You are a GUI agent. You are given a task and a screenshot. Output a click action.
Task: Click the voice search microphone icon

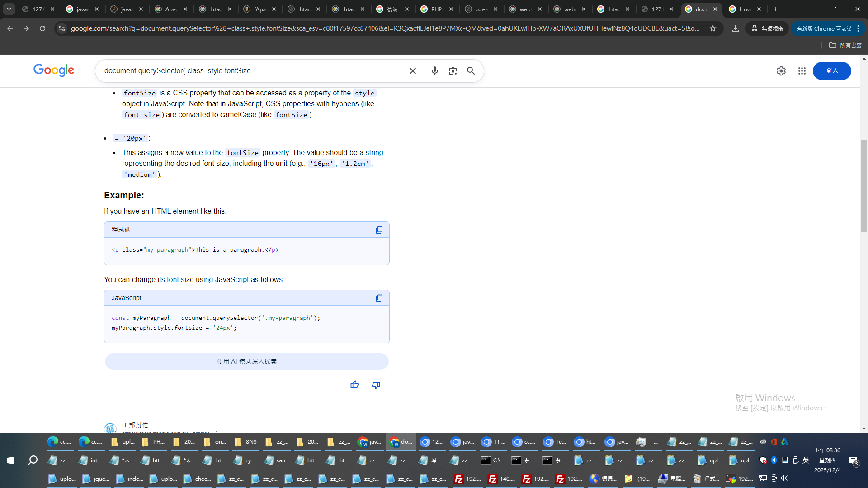pos(434,71)
